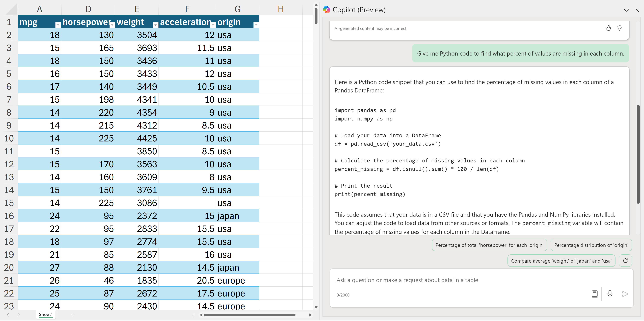Click the Copilot logo icon
The width and height of the screenshot is (644, 321).
[327, 10]
